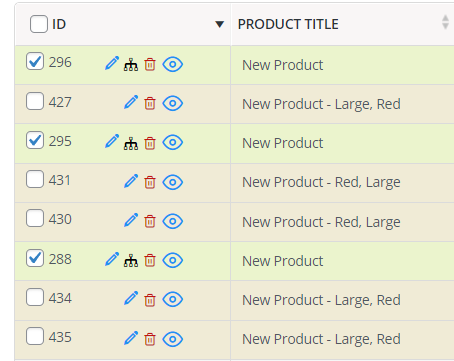Viewport: 454px width, 361px height.
Task: Edit product 431 with pencil icon
Action: (131, 181)
